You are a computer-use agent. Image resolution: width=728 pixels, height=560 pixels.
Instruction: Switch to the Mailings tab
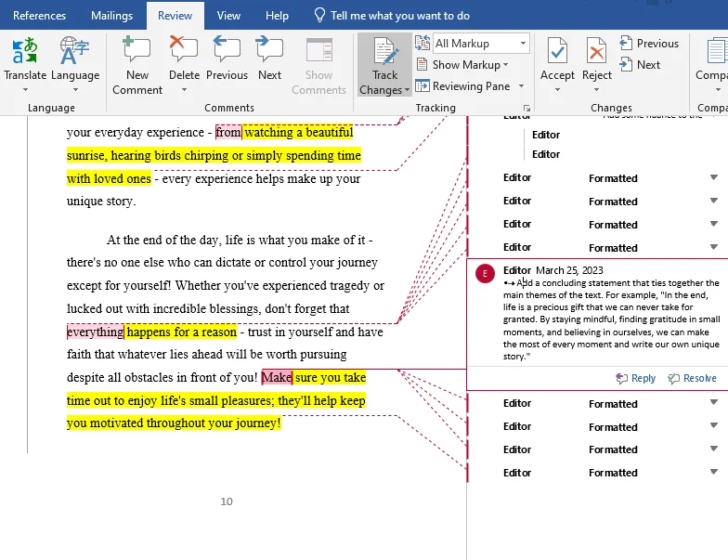click(111, 16)
